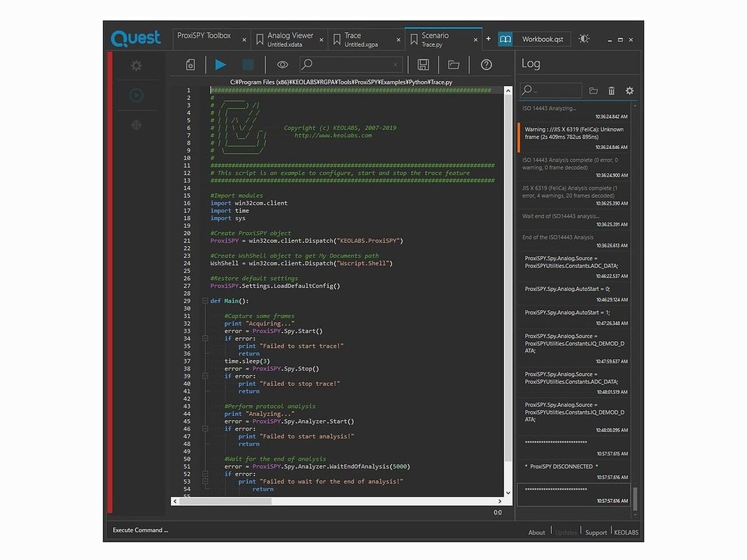The width and height of the screenshot is (747, 560).
Task: Save the script with the floppy disk icon
Action: 423,64
